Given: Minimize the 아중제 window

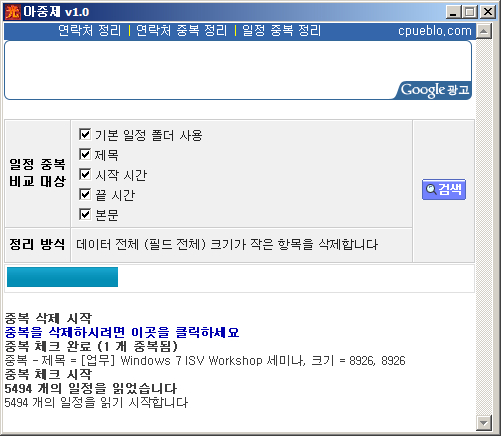Looking at the screenshot, I should pos(453,12).
